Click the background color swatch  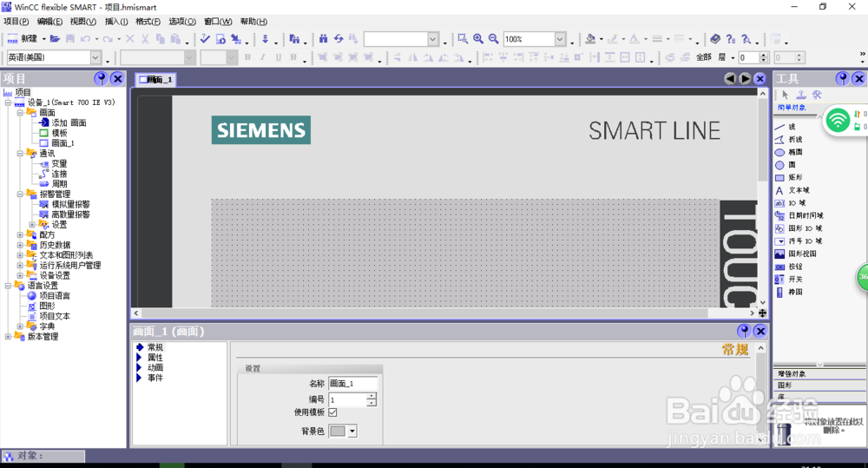click(338, 431)
